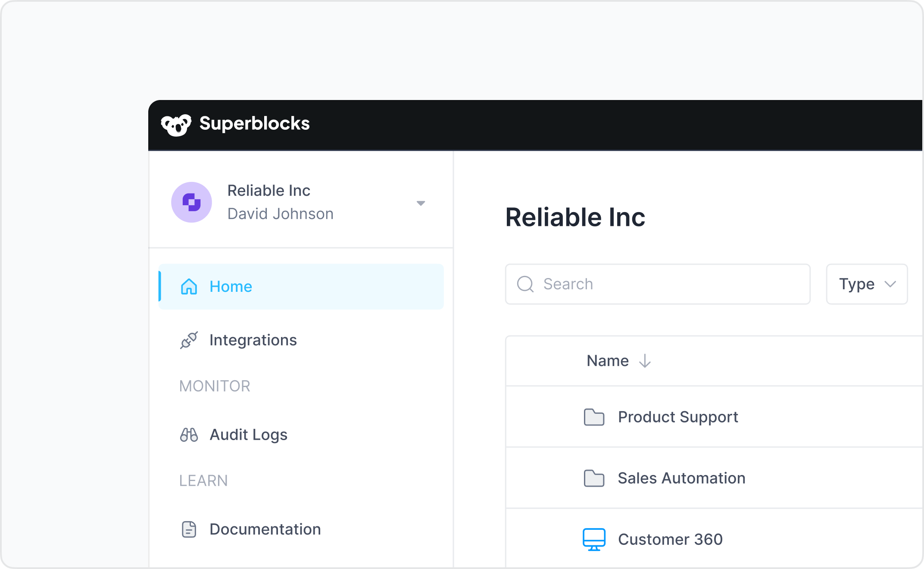Click the Audit Logs binoculars icon
The width and height of the screenshot is (924, 569).
tap(189, 435)
